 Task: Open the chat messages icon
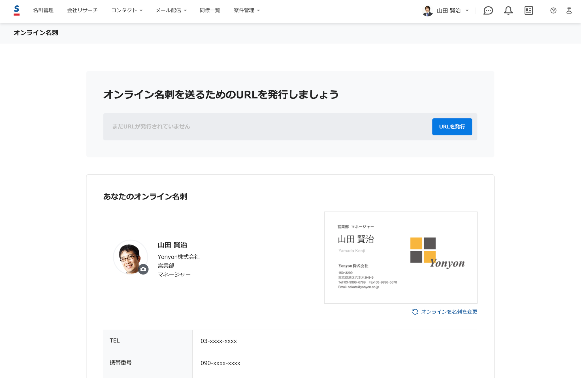pos(488,10)
